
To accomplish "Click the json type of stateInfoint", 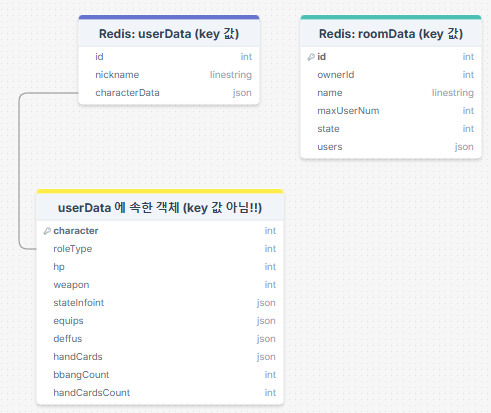I will pyautogui.click(x=266, y=303).
